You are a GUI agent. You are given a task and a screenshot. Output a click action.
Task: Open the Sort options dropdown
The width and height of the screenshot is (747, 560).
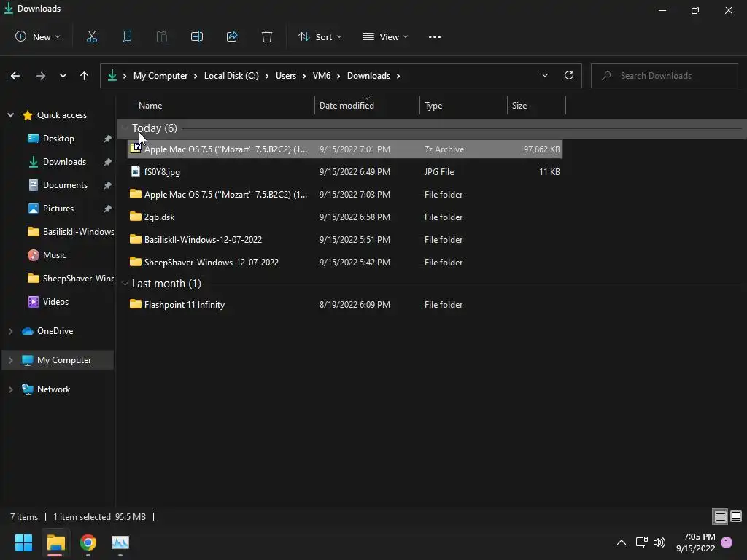pos(320,36)
